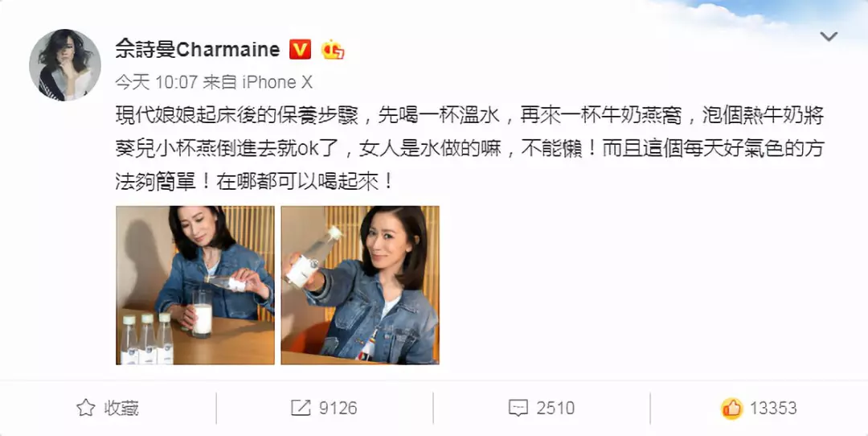Click the 收藏 favorite label

(121, 409)
